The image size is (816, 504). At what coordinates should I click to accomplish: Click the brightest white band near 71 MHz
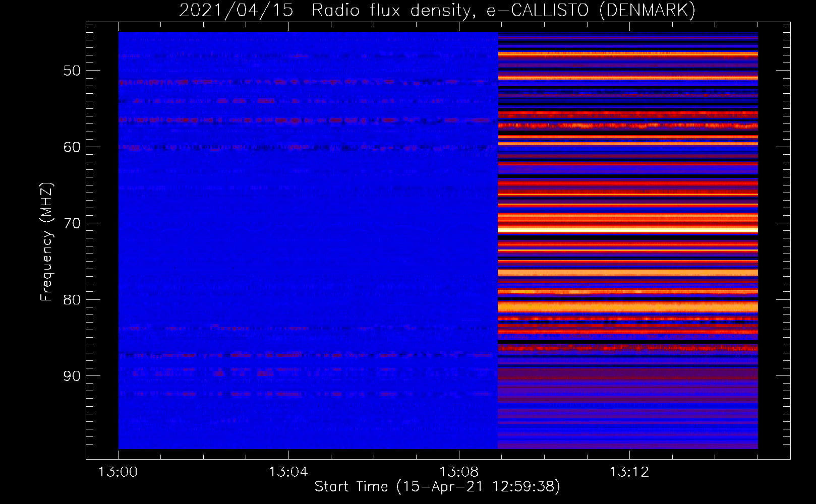[628, 230]
